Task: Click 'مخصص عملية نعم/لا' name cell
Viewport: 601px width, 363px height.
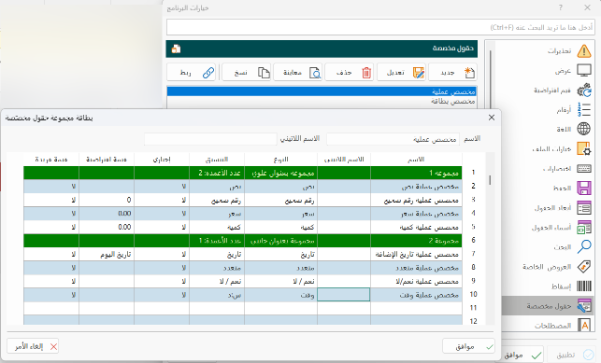Action: coord(416,281)
